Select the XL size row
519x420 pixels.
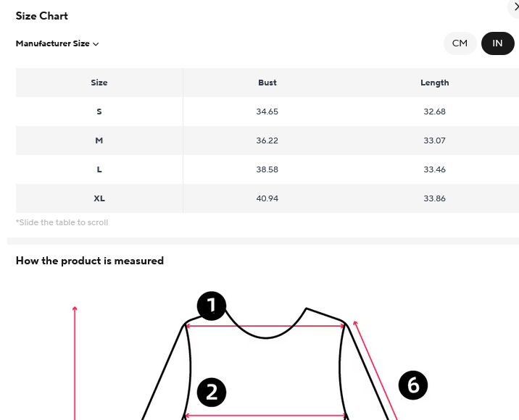tap(99, 198)
